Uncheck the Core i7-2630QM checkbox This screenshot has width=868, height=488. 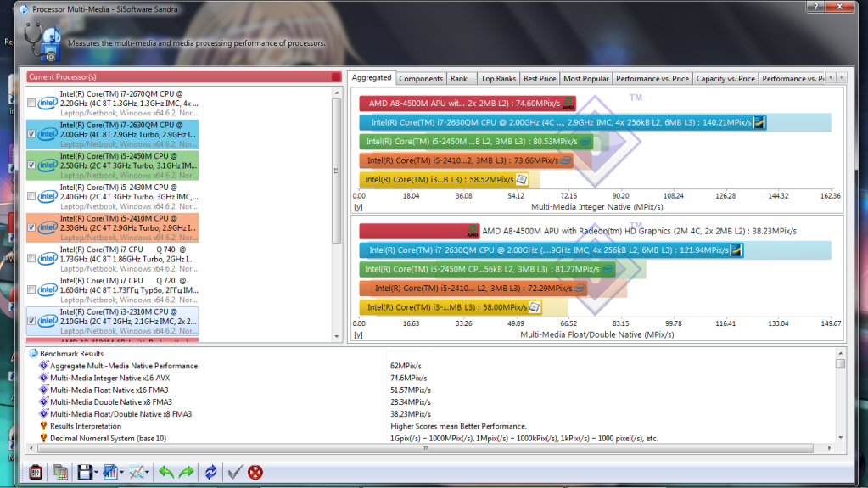pos(31,134)
